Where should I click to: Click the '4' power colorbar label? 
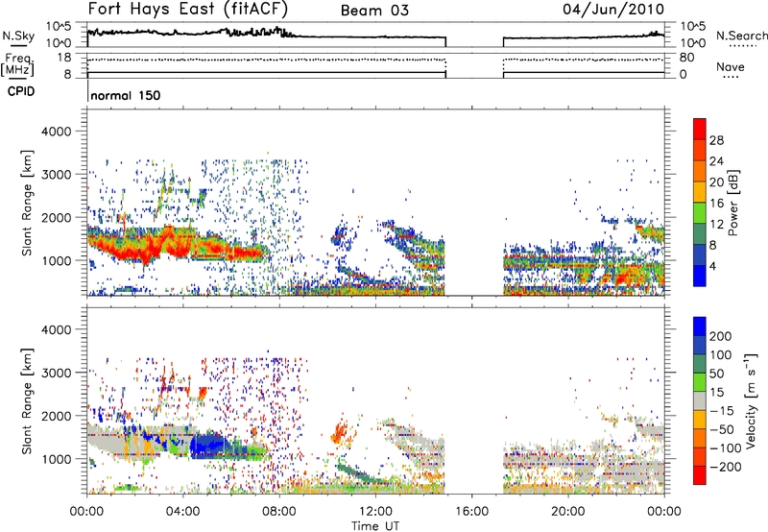(712, 267)
